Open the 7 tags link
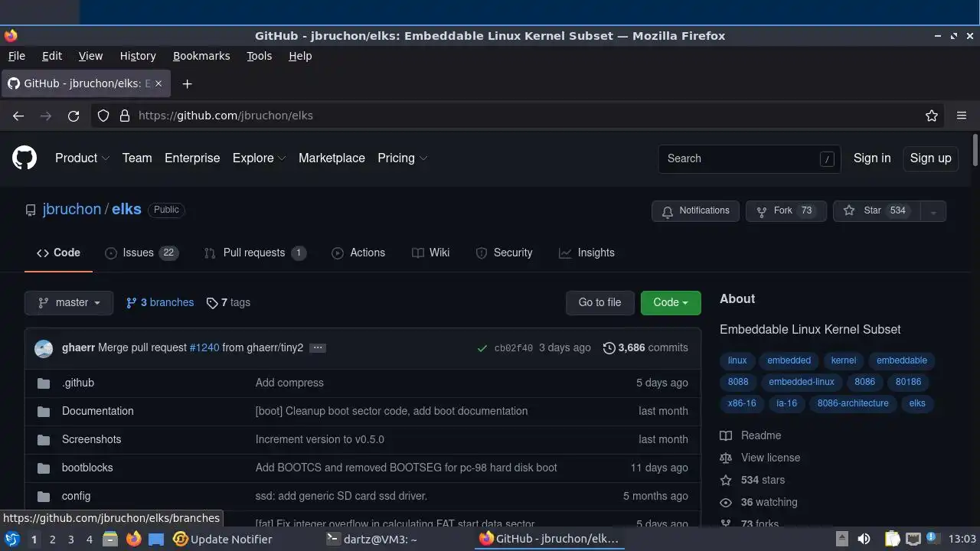 point(228,303)
